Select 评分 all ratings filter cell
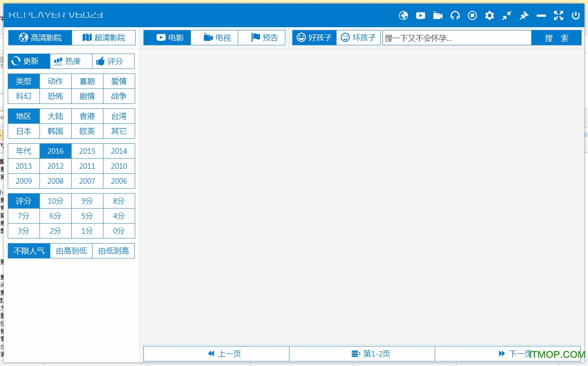588x366 pixels. [24, 201]
